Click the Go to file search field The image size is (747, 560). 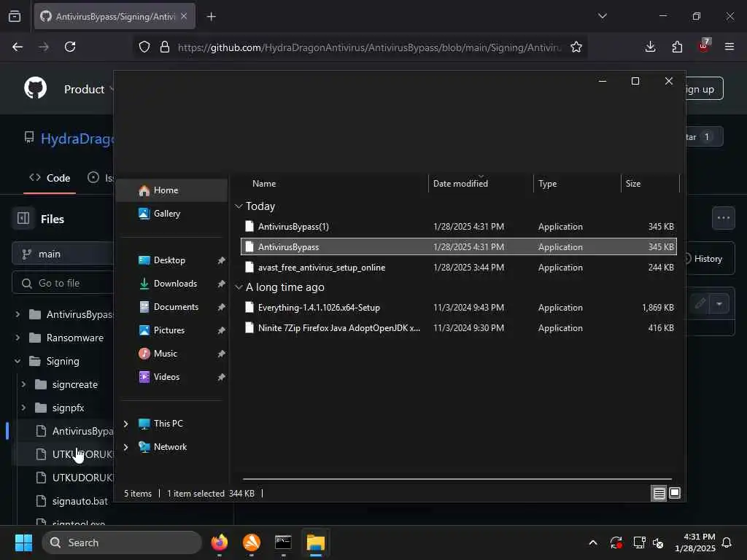(63, 284)
